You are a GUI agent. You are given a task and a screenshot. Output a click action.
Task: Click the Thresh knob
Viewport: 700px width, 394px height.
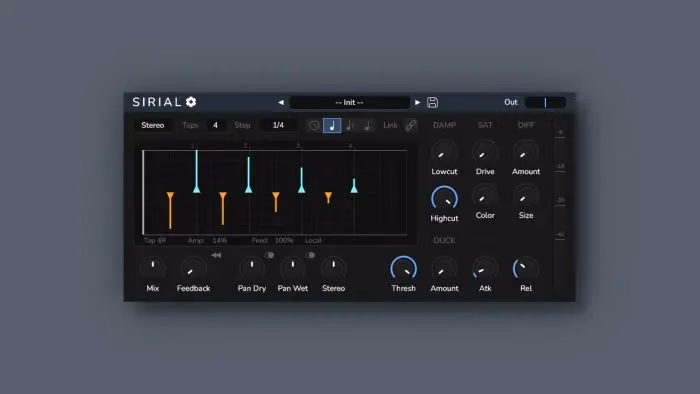[x=404, y=269]
